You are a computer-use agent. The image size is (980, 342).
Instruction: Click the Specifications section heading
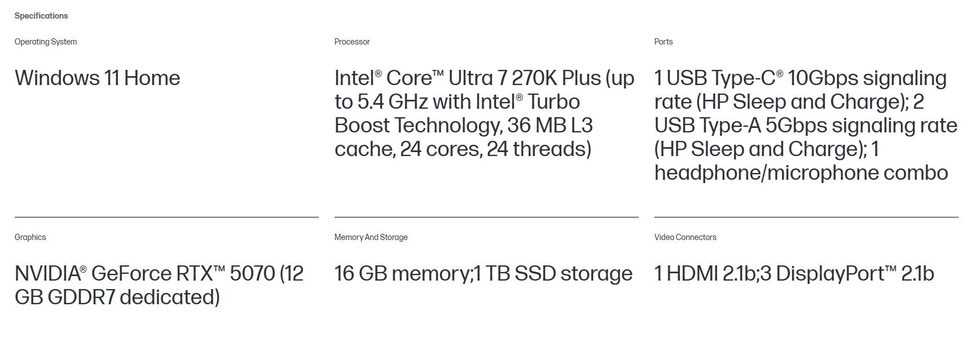tap(41, 16)
